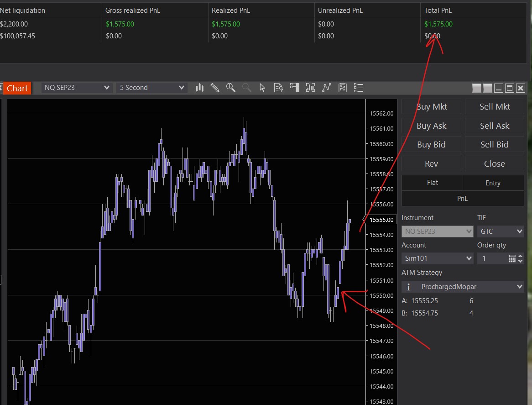Open the properties list icon

(359, 88)
